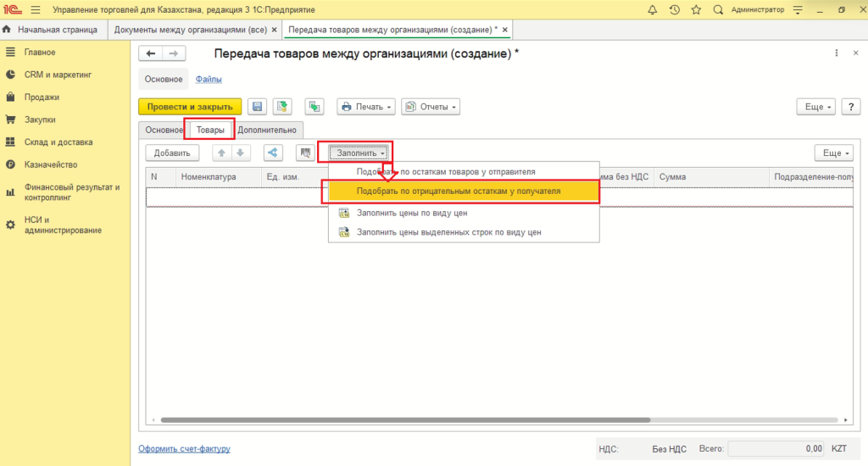This screenshot has width=868, height=466.
Task: Close the Передача товаров (создание) tab
Action: (x=505, y=30)
